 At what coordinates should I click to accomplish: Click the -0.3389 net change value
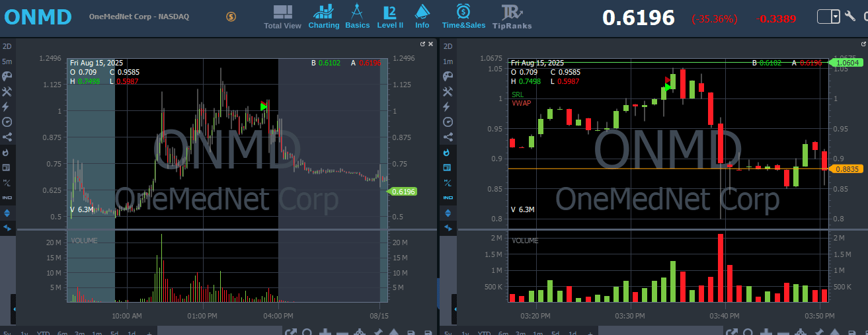[x=776, y=19]
